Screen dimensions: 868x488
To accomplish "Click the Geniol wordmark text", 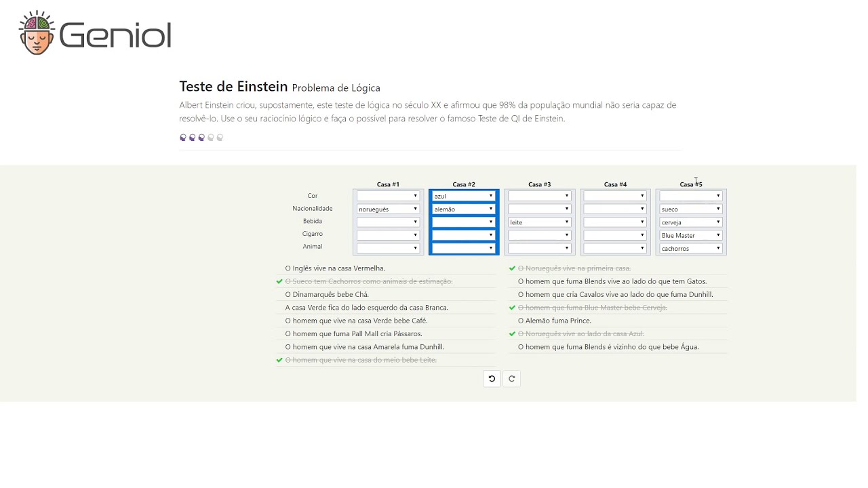I will pos(115,35).
